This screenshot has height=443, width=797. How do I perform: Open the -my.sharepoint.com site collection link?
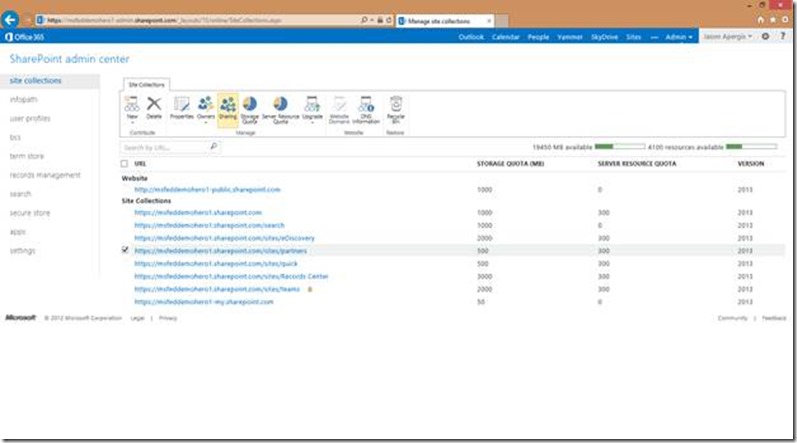pyautogui.click(x=204, y=302)
